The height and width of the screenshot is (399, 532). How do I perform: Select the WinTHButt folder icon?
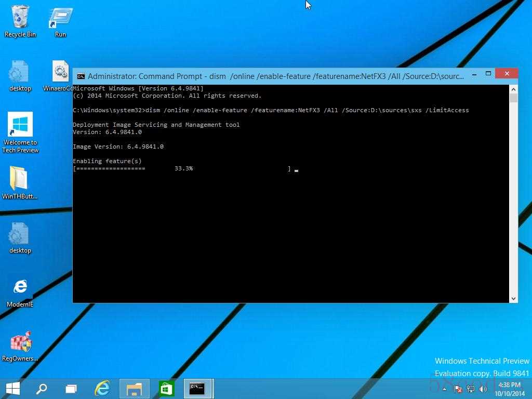[20, 182]
